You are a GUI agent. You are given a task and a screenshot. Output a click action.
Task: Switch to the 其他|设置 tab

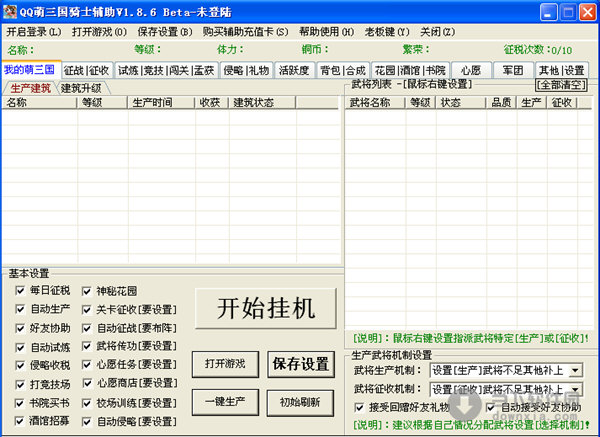click(x=562, y=70)
